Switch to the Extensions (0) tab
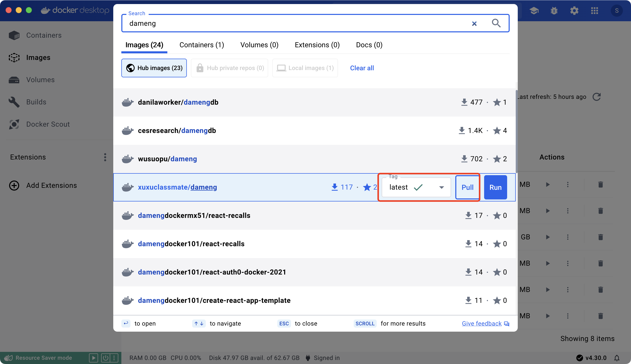 (x=317, y=45)
